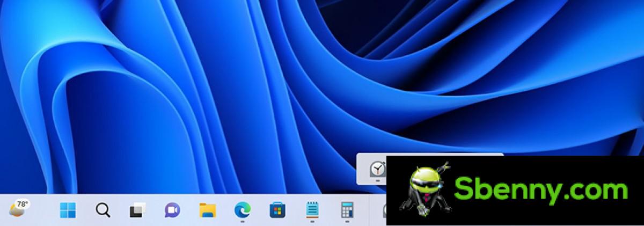The height and width of the screenshot is (226, 644).
Task: Open the Windows Start menu
Action: click(68, 210)
